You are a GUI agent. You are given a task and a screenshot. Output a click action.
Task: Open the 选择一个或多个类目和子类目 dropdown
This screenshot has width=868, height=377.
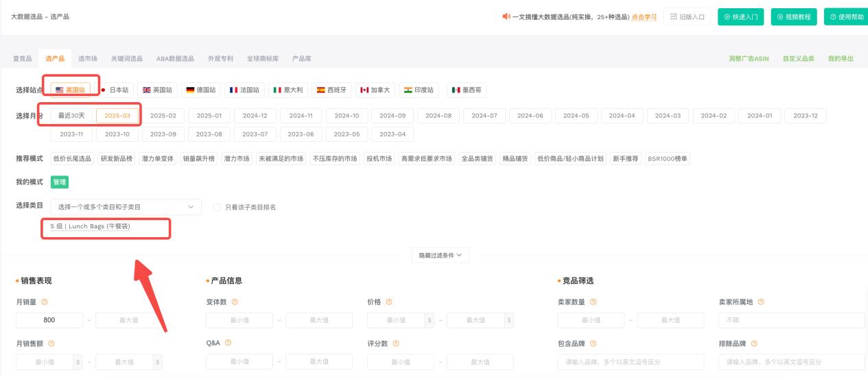pos(126,207)
